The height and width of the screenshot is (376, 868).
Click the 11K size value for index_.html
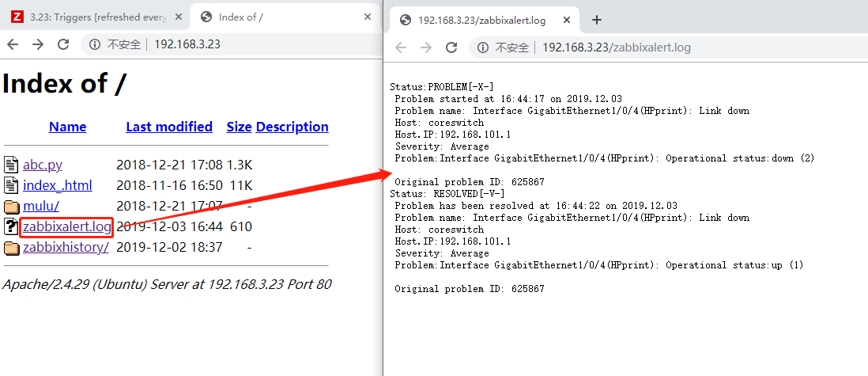241,185
